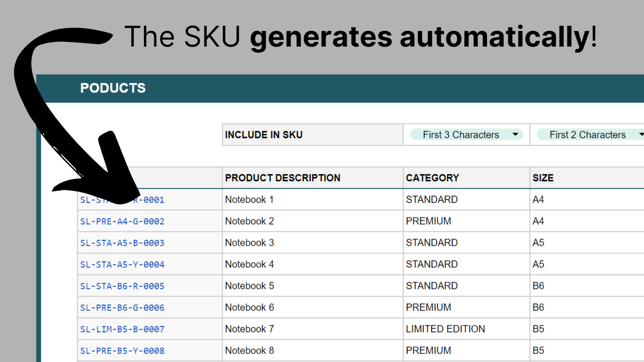Click SKU SL-PRE-B6-G-0006

tap(122, 308)
